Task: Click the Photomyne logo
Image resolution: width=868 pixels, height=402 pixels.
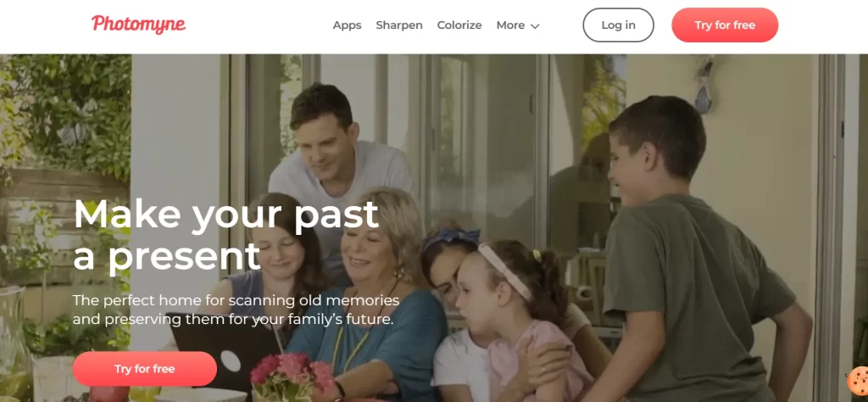Action: (x=138, y=25)
